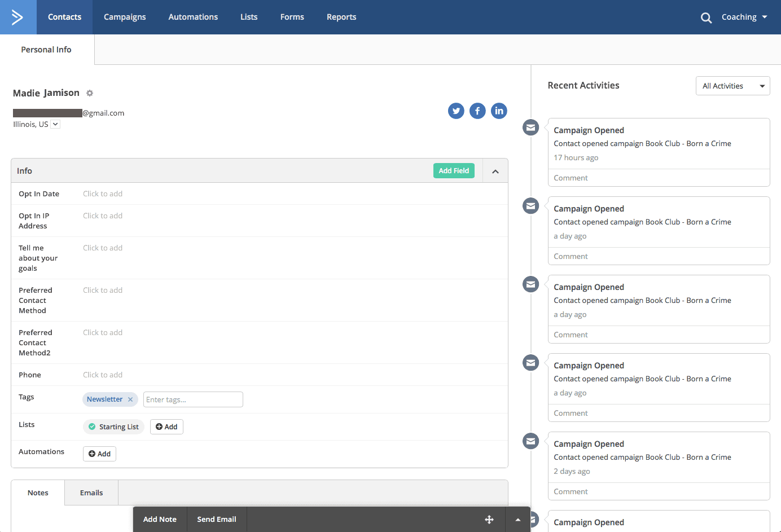Toggle the Starting List subscription checkmark
781x532 pixels.
point(92,427)
